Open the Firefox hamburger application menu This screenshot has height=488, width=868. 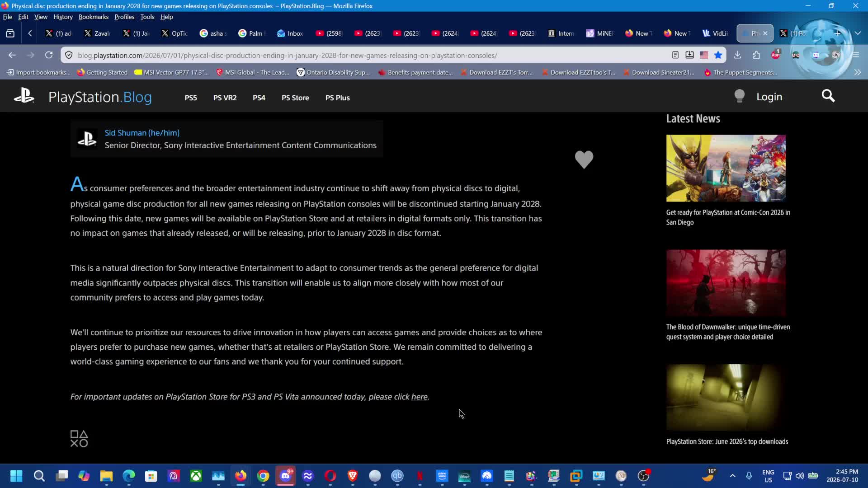click(x=855, y=55)
